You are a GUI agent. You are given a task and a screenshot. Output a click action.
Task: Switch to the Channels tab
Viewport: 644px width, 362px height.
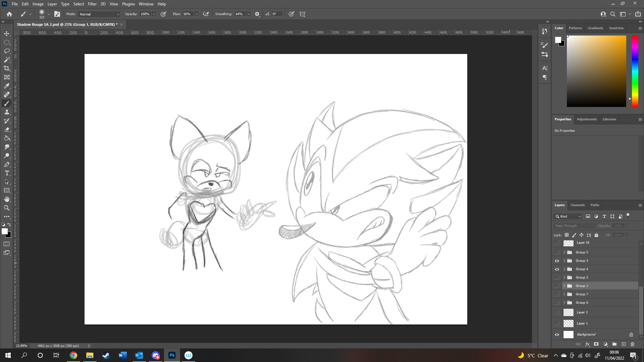pyautogui.click(x=578, y=205)
